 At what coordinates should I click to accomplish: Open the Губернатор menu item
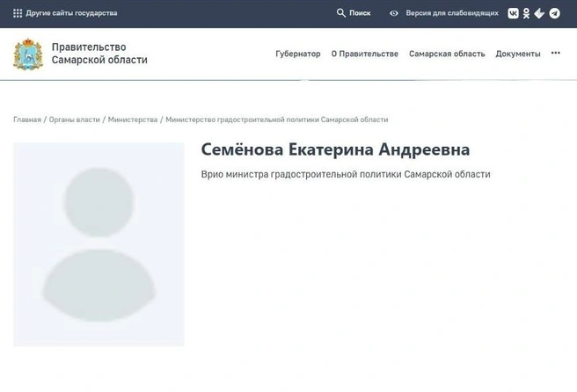tap(297, 54)
